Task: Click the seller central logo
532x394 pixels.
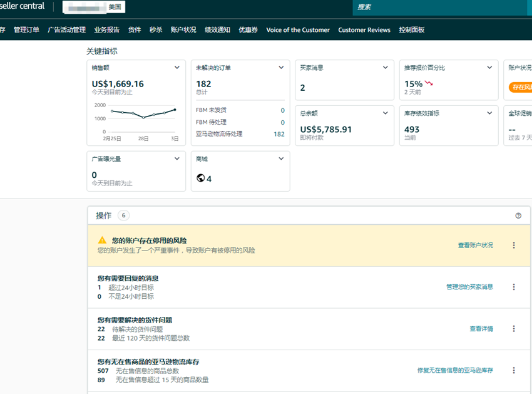Action: [22, 6]
